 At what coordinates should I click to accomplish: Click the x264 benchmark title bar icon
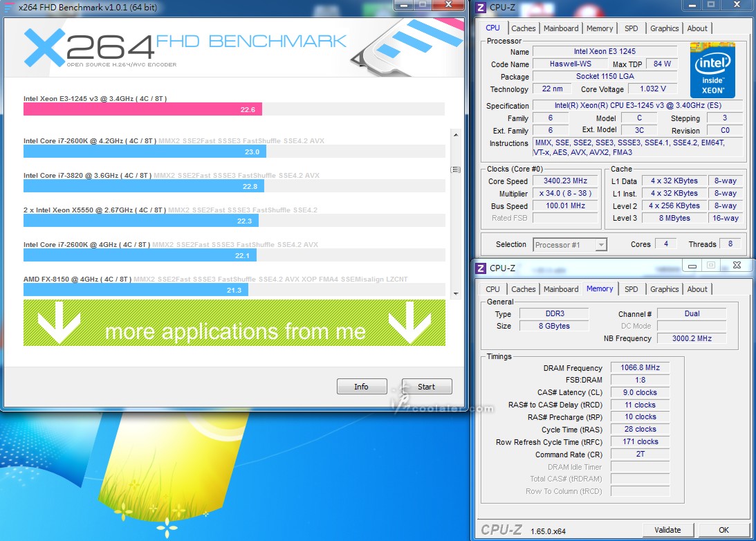(9, 7)
